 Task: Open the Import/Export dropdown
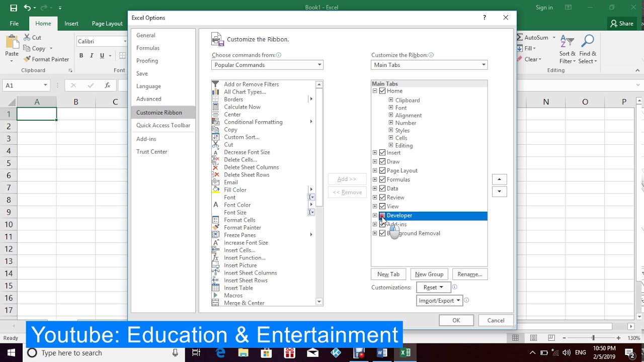pos(440,301)
